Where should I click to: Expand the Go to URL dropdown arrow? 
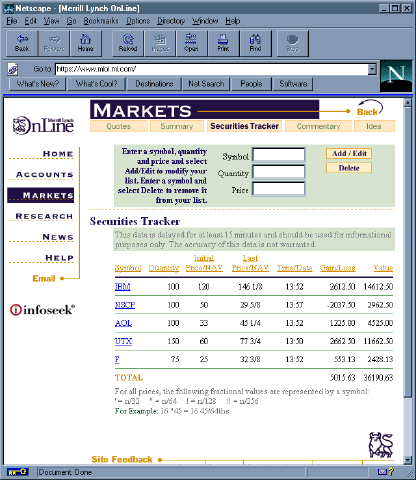(372, 69)
